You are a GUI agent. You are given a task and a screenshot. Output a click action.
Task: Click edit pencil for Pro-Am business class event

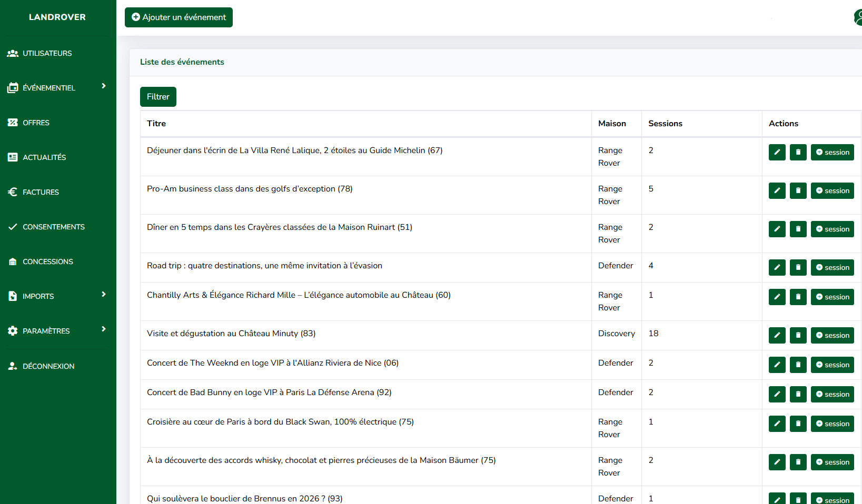tap(777, 190)
